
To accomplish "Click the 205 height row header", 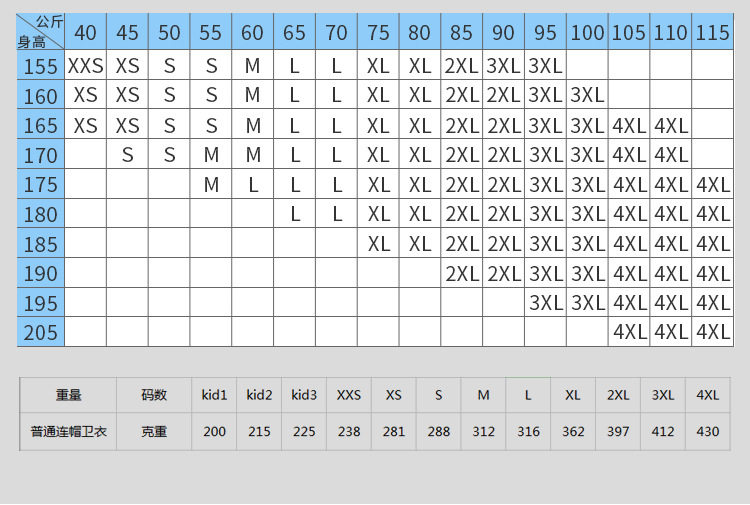I will coord(41,332).
